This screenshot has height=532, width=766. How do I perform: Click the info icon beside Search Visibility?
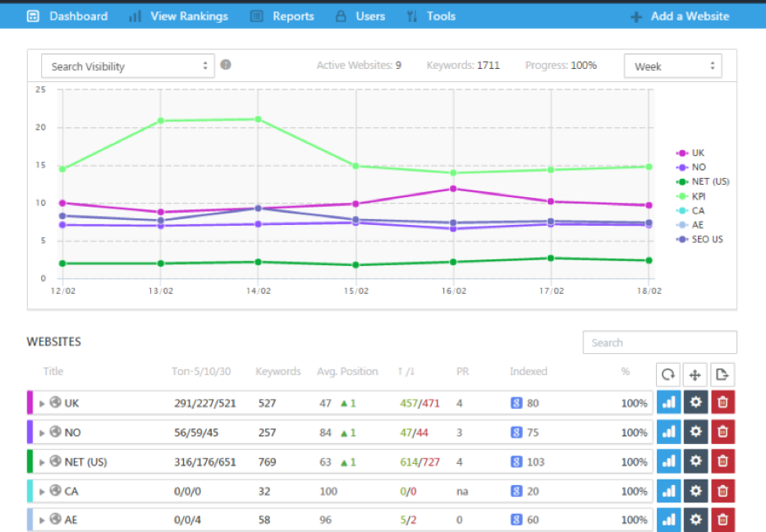[x=226, y=66]
